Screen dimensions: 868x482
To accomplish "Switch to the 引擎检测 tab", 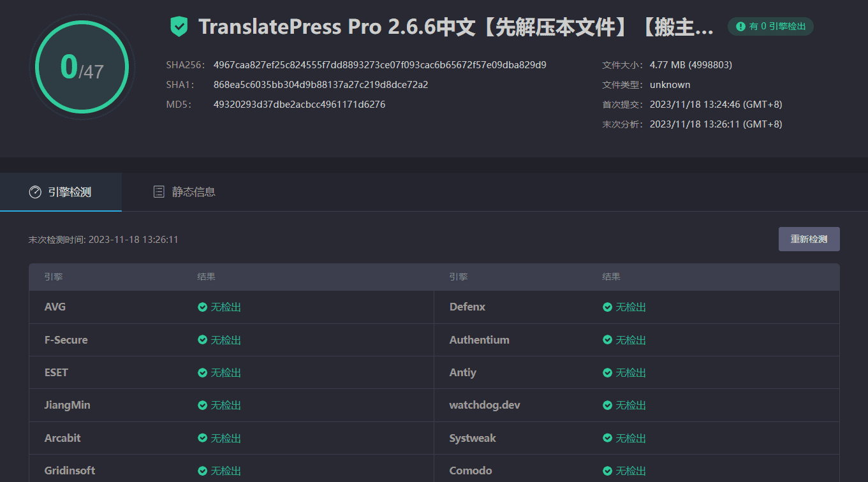I will coord(61,192).
